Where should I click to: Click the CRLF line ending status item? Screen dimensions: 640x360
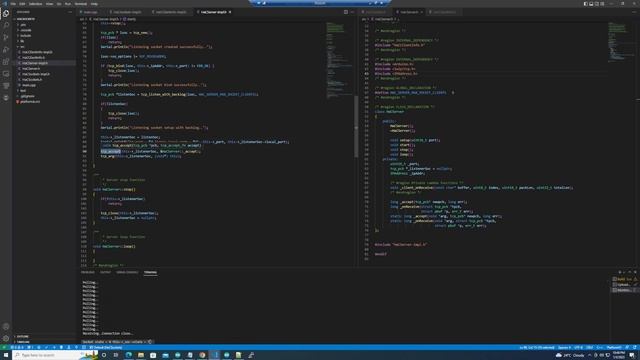pos(589,347)
